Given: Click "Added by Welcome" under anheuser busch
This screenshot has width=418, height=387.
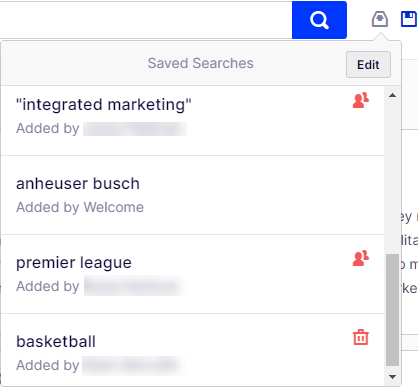Looking at the screenshot, I should (x=80, y=207).
